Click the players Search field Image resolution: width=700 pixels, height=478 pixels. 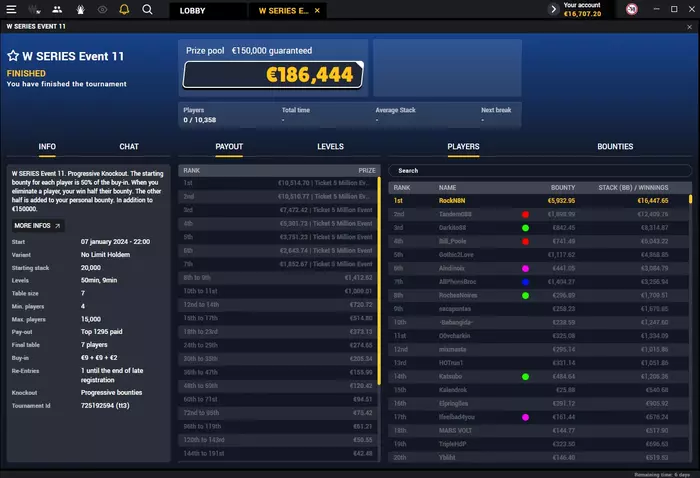click(540, 170)
